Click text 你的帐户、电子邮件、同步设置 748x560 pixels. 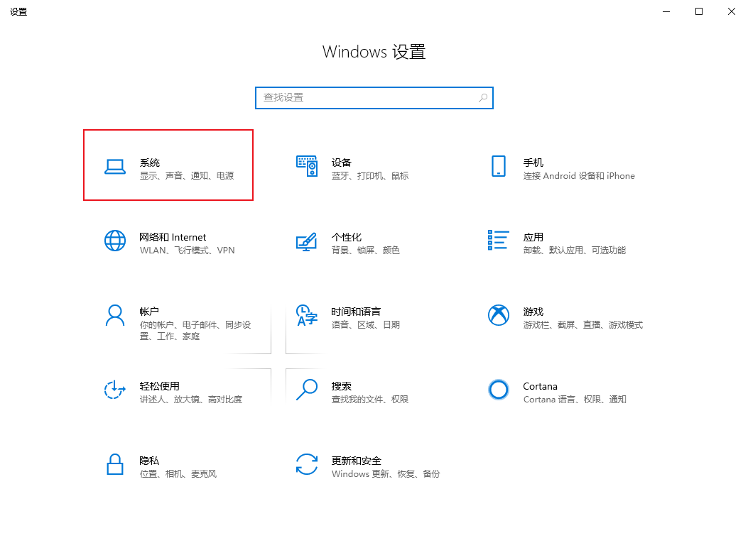195,330
